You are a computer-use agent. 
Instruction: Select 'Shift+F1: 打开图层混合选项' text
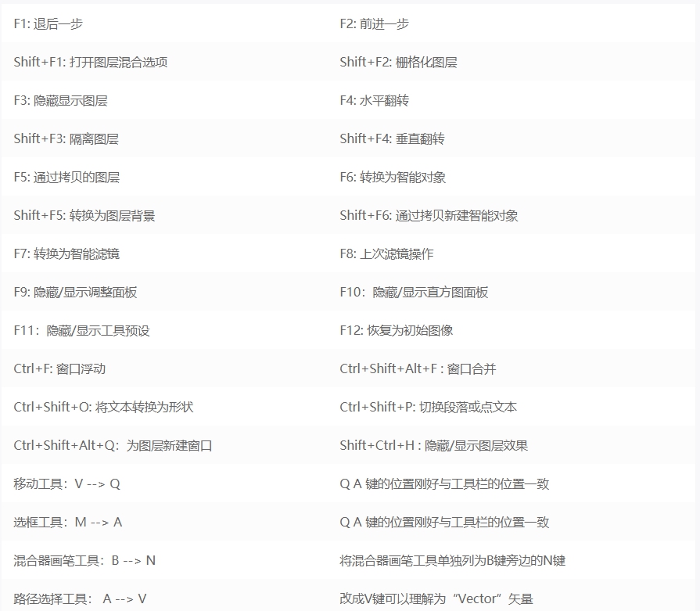(91, 62)
